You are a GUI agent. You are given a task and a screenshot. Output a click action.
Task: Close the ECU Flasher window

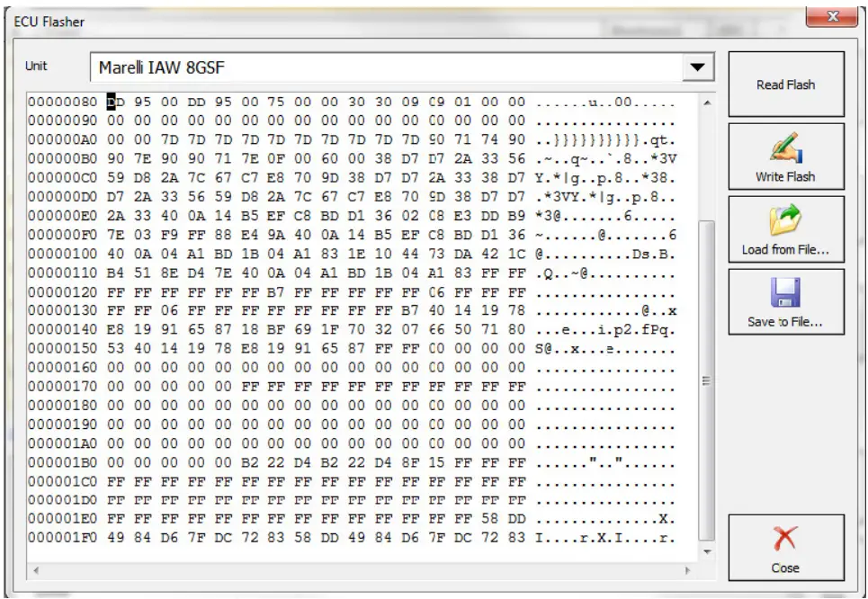tap(832, 16)
